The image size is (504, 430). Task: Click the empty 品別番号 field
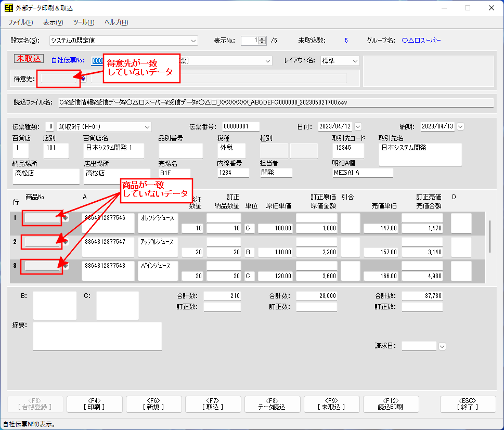tap(180, 151)
